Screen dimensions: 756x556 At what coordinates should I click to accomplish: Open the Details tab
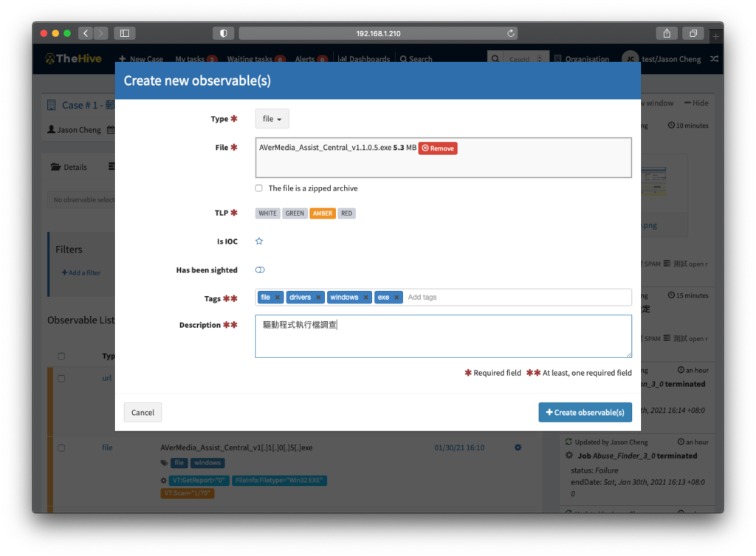point(69,167)
